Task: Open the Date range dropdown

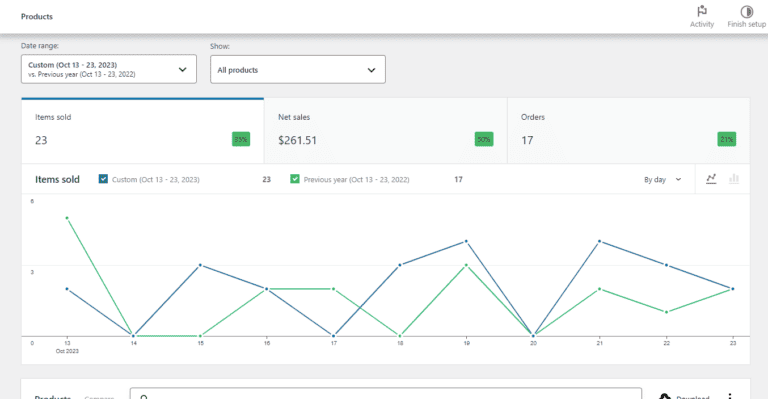Action: 109,69
